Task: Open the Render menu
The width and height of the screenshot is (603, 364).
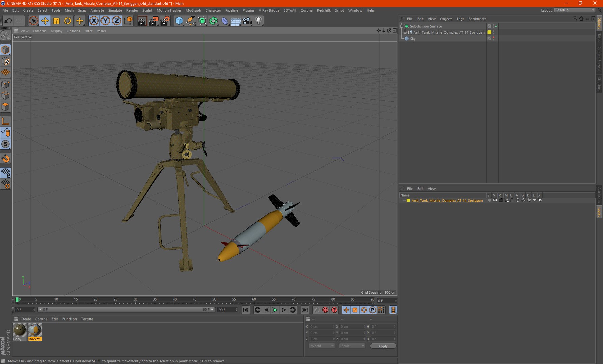Action: point(132,10)
